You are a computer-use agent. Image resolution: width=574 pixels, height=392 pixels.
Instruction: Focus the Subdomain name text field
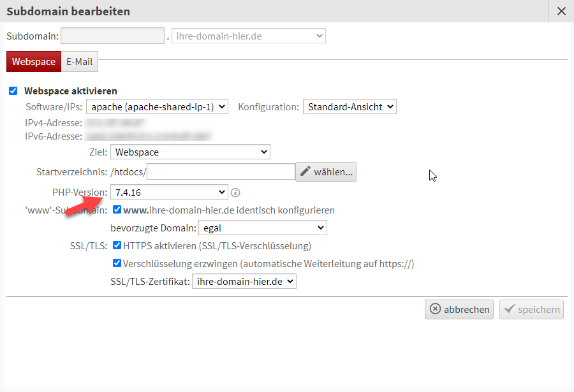point(113,36)
